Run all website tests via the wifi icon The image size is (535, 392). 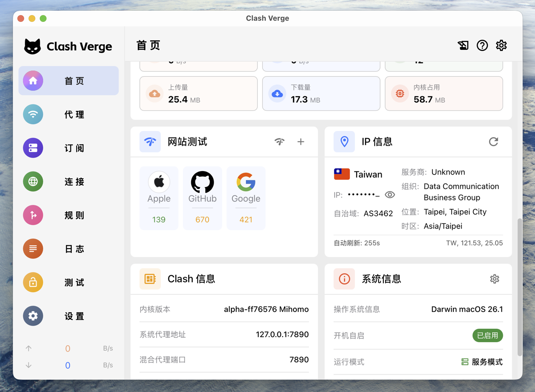point(280,142)
